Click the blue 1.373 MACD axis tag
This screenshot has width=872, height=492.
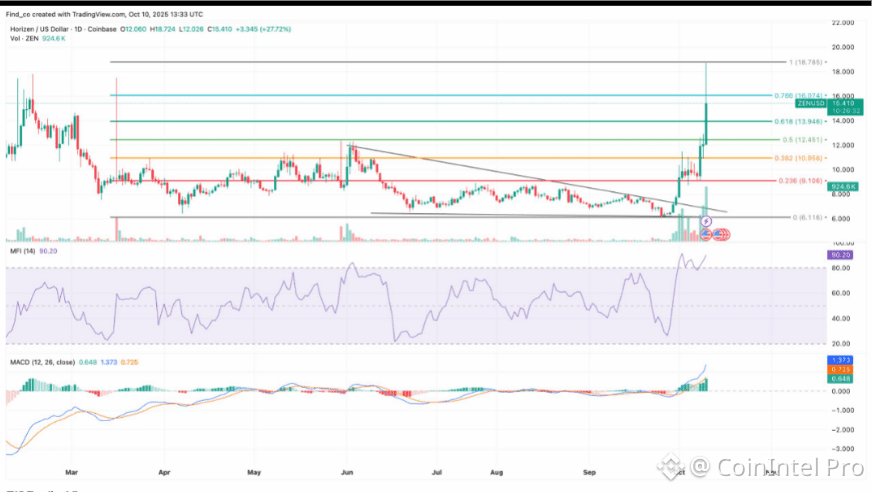click(x=840, y=360)
